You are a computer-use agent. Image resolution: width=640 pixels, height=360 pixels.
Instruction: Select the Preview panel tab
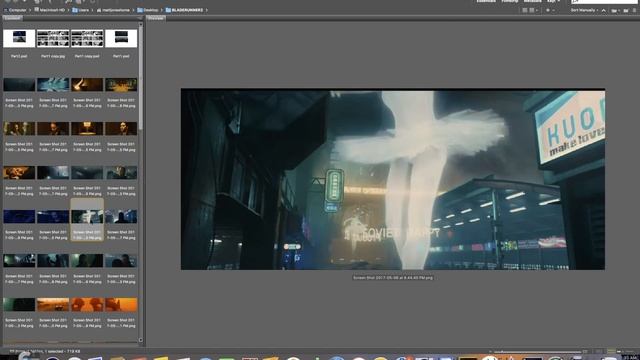[156, 18]
